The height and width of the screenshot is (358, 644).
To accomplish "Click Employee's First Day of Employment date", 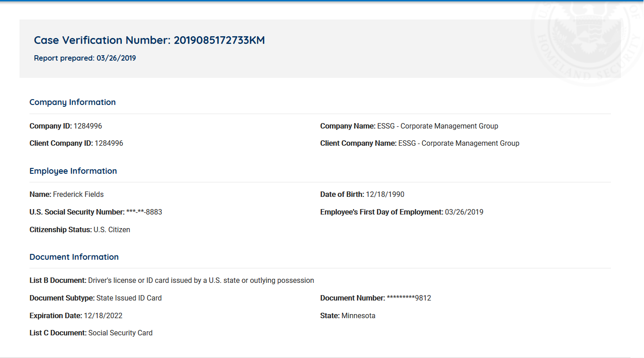I will 464,212.
